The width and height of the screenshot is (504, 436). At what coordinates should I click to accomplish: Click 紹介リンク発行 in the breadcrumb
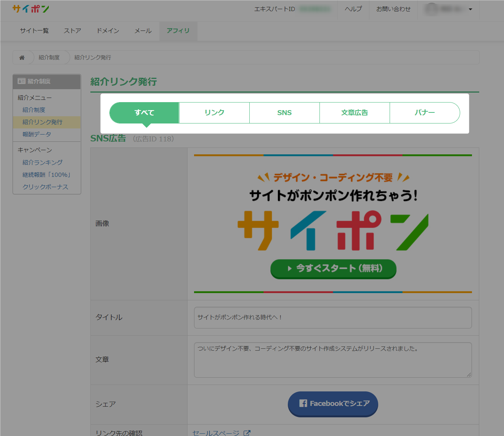coord(93,58)
